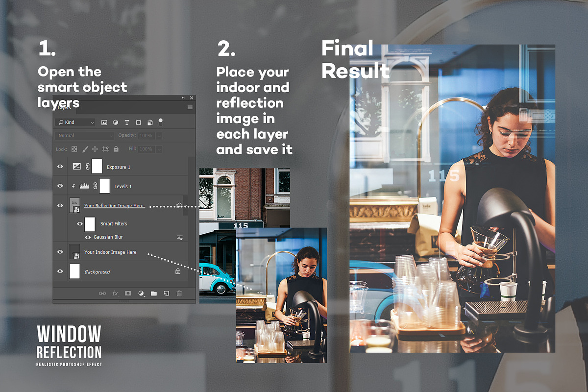This screenshot has height=392, width=588.
Task: Filter for smart objects icon
Action: (149, 122)
